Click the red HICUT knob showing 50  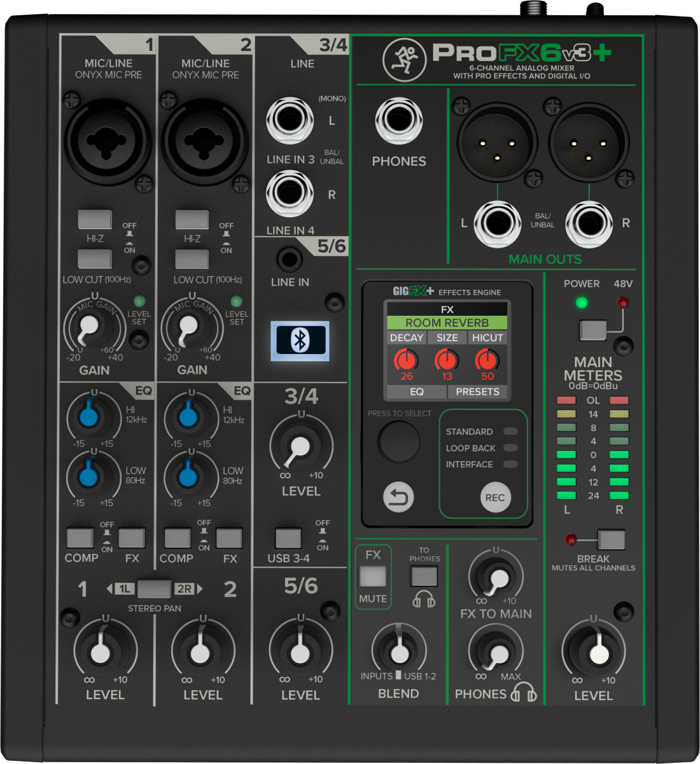click(487, 360)
